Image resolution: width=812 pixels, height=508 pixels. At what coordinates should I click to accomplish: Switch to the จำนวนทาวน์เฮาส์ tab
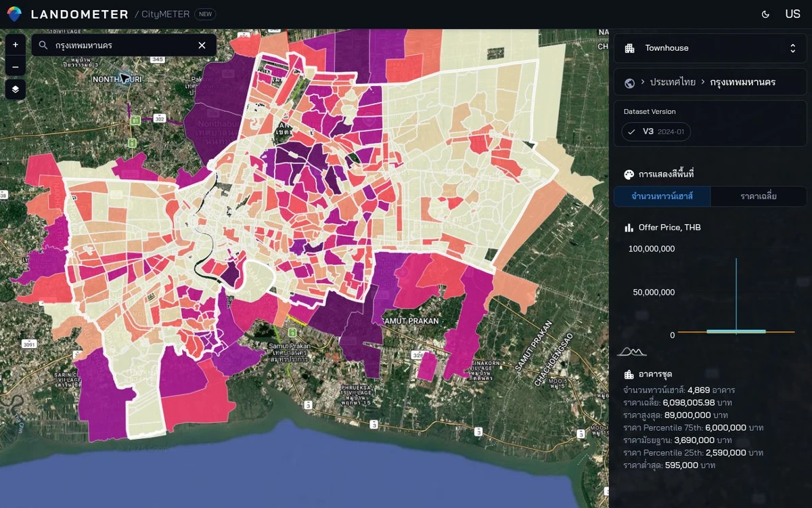point(662,197)
